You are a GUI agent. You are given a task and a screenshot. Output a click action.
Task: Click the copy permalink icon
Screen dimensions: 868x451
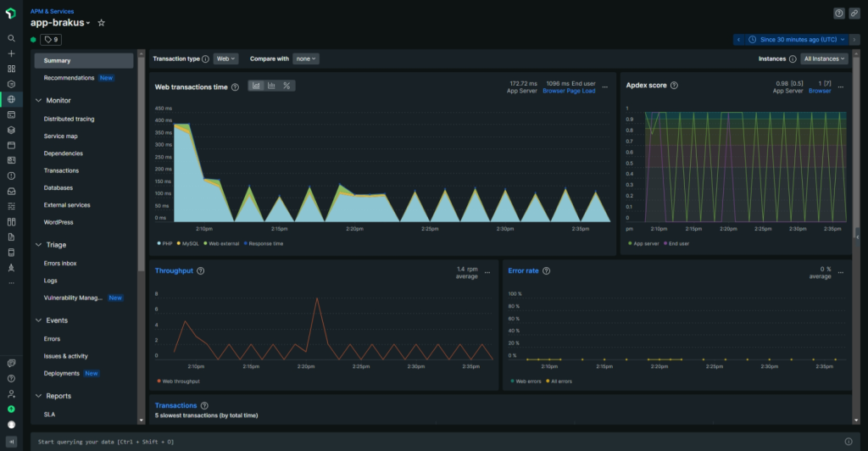(854, 14)
